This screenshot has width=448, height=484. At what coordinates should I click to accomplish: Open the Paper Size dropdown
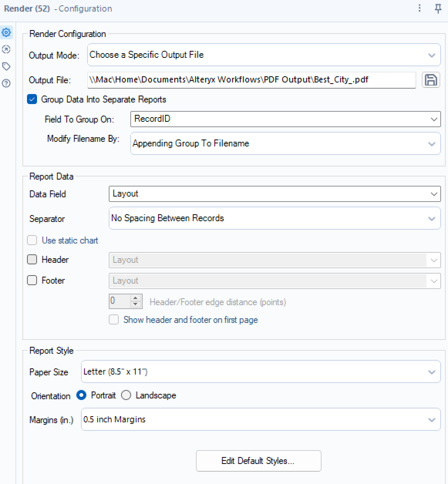tap(432, 371)
